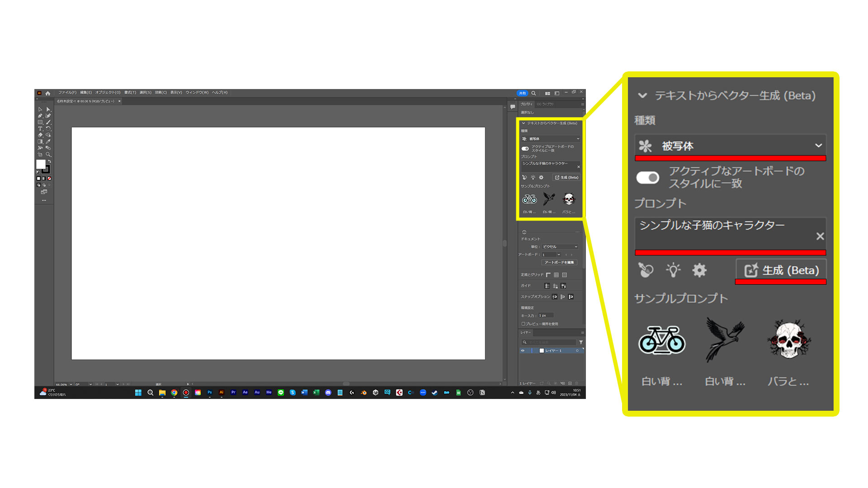868x488 pixels.
Task: Select the Gradient tool in left toolbar
Action: point(40,141)
